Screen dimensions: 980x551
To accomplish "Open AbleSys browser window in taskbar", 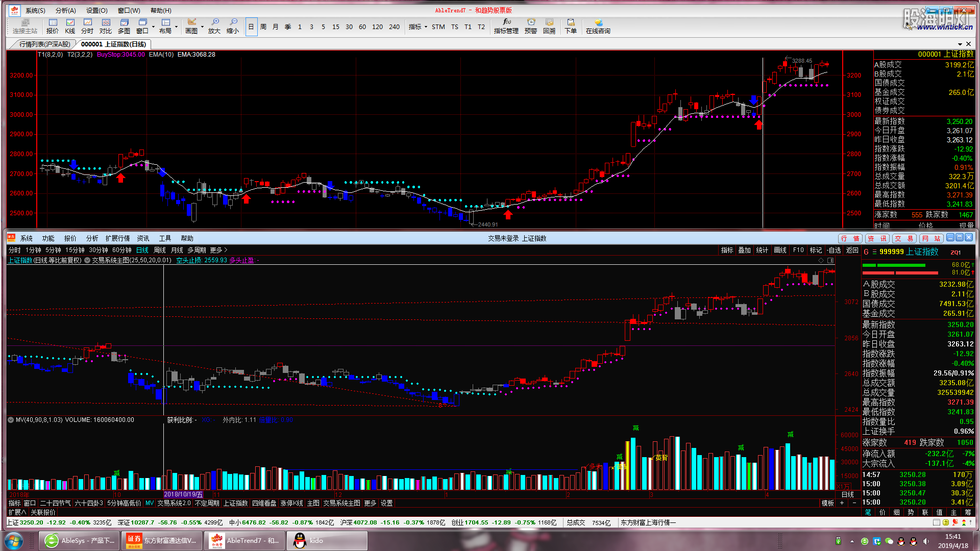I will [x=80, y=541].
